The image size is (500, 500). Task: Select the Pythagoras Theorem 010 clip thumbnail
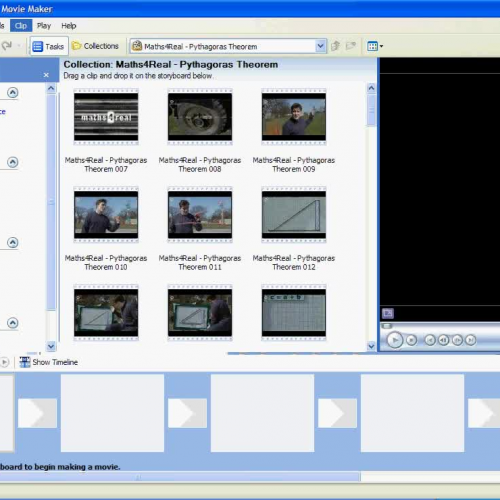[106, 215]
